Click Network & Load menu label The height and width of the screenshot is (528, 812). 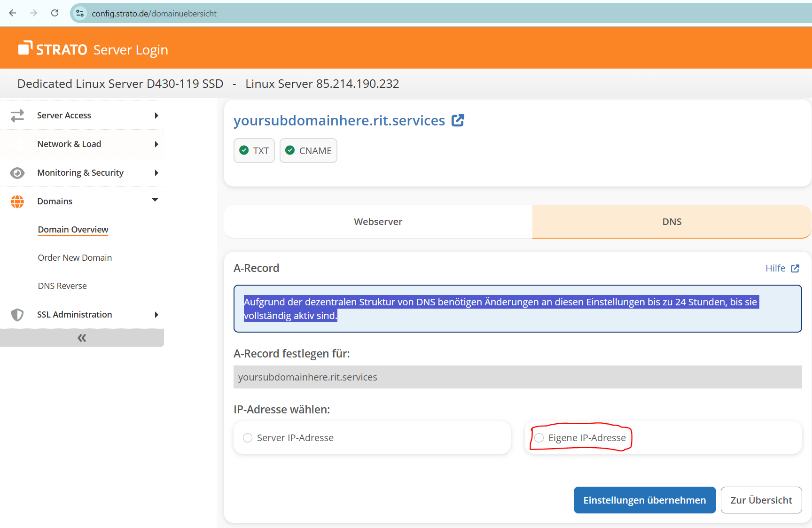69,144
